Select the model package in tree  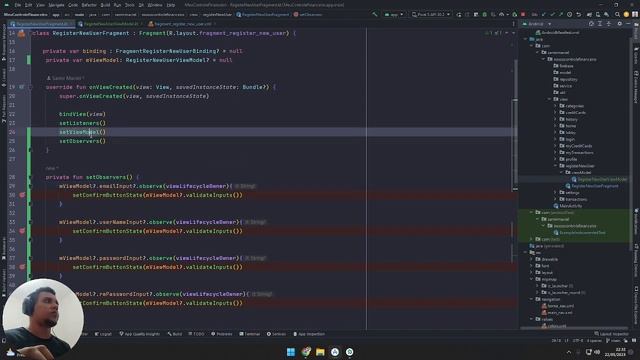(562, 72)
